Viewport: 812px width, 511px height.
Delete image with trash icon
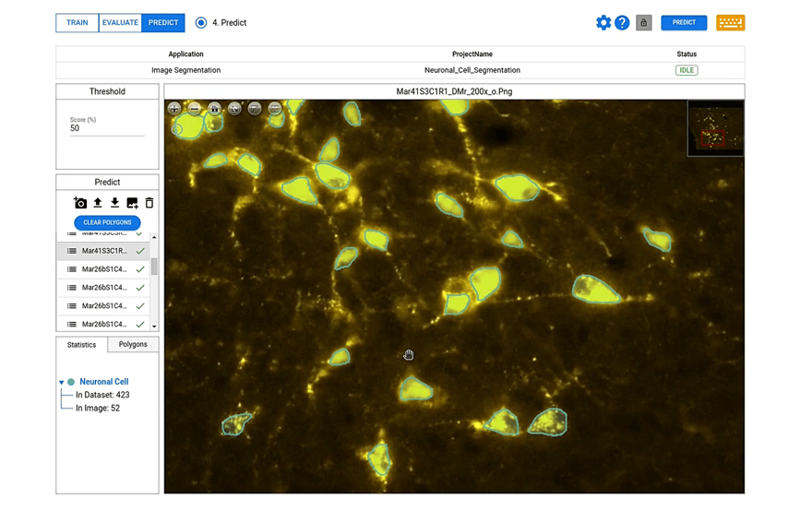click(x=149, y=203)
